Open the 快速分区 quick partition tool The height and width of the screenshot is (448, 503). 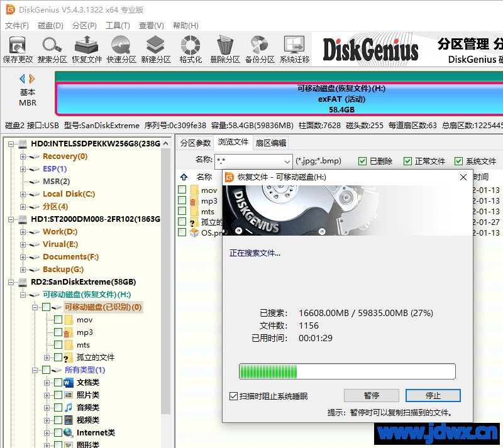click(121, 50)
